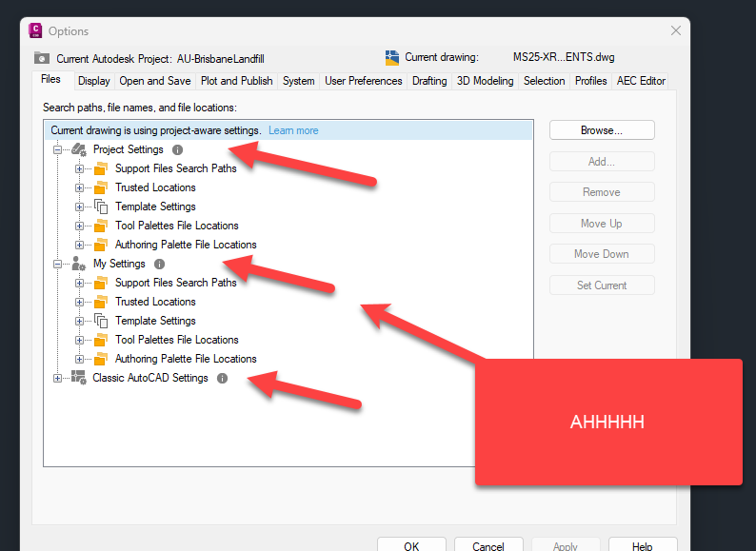Click folder icon of My Settings Support Files Search Paths
This screenshot has width=756, height=551.
(101, 283)
